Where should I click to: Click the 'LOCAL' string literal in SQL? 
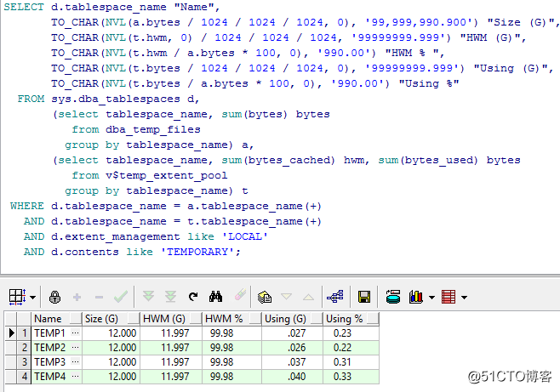click(244, 236)
